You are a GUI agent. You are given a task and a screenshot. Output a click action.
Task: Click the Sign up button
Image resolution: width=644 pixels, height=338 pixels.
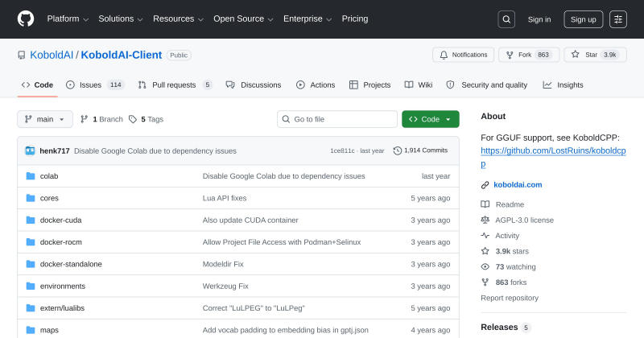point(583,19)
